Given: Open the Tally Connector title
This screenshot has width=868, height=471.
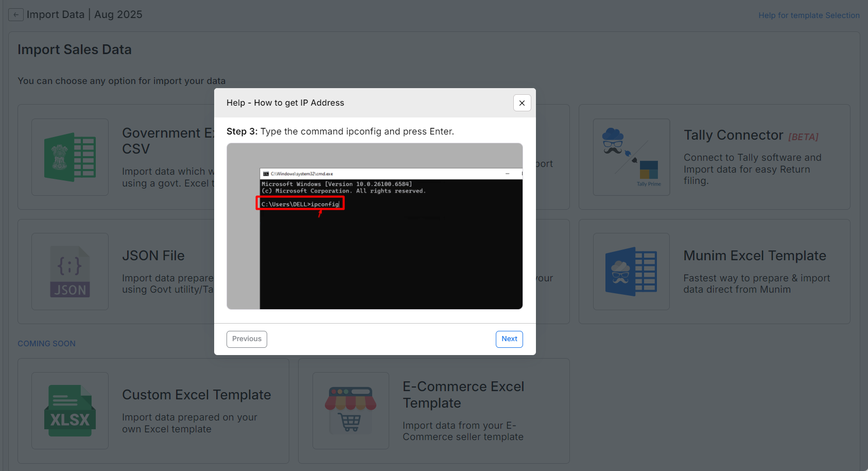Looking at the screenshot, I should (x=733, y=135).
